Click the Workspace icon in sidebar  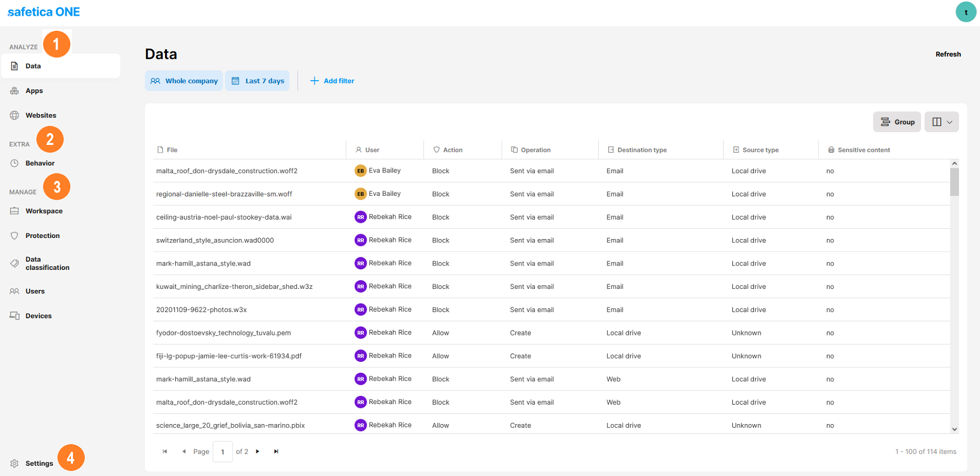coord(15,211)
